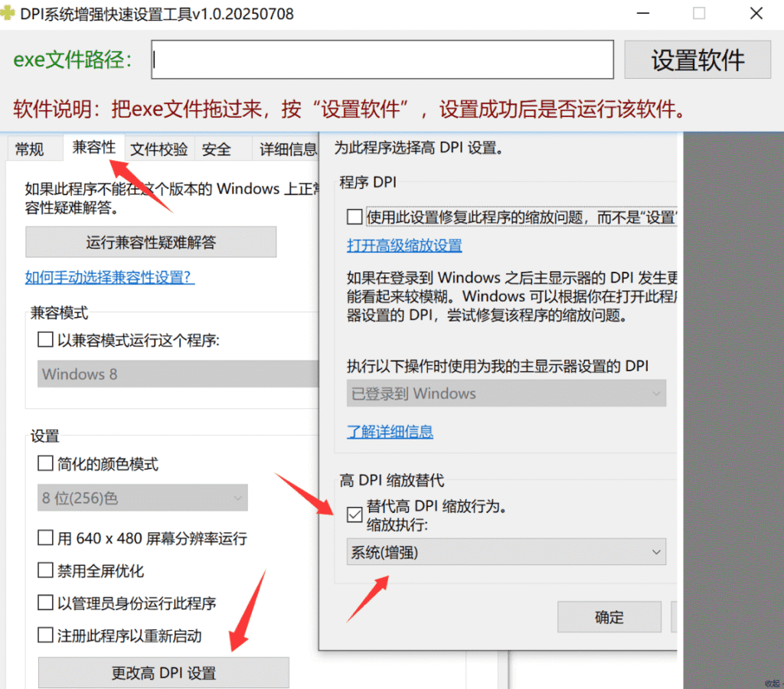784x689 pixels.
Task: Check 用 640 x 480 屏幕分辨率运行
Action: coord(44,538)
